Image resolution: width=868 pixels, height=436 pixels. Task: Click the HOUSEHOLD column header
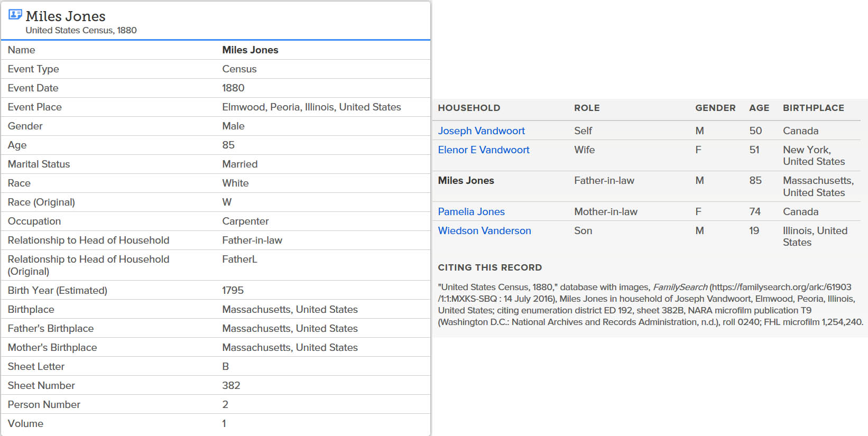pyautogui.click(x=469, y=108)
